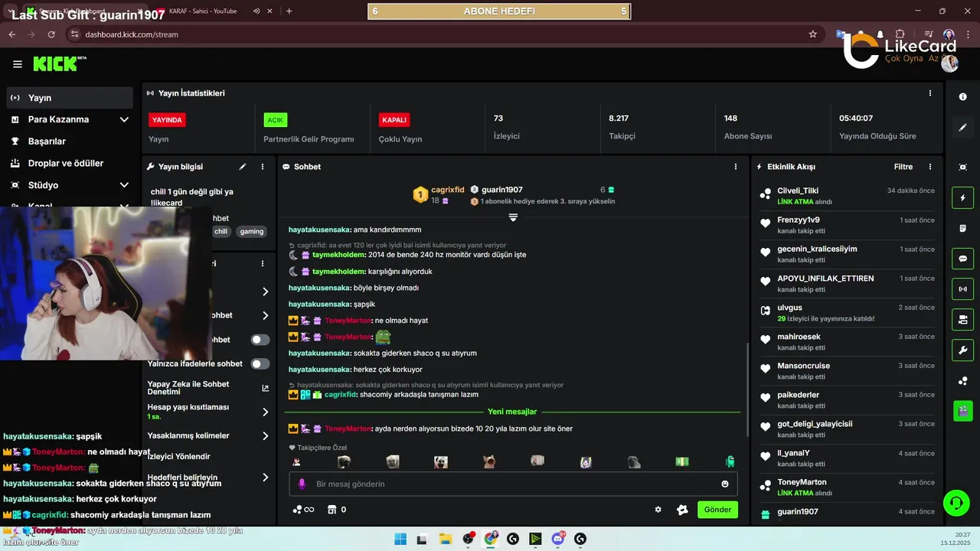Open Discord from the taskbar
Screen dimensions: 980x551
pyautogui.click(x=558, y=539)
